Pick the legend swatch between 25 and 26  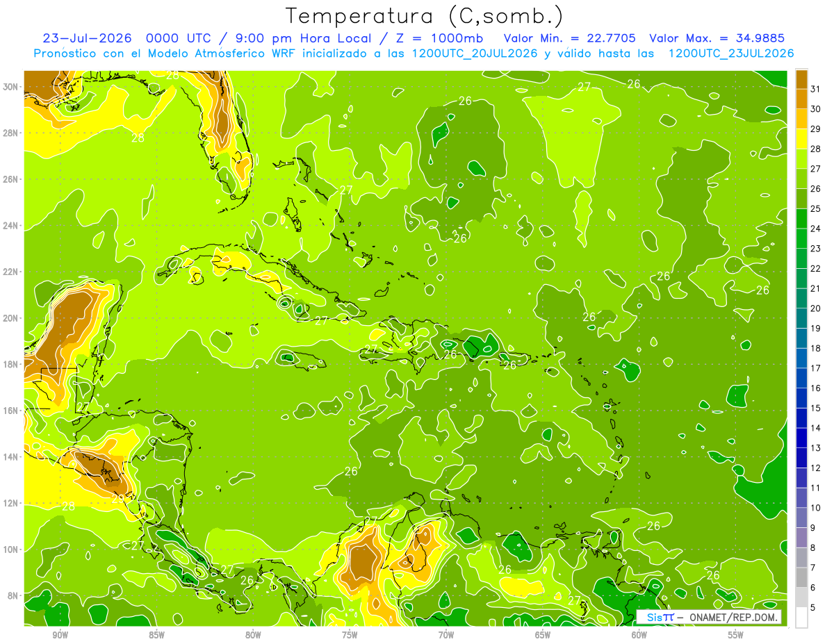click(801, 199)
